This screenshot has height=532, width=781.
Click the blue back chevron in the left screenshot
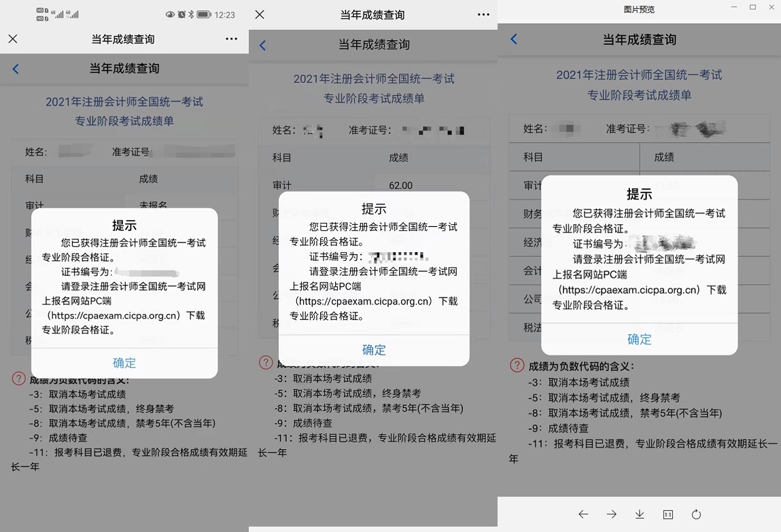(x=15, y=69)
